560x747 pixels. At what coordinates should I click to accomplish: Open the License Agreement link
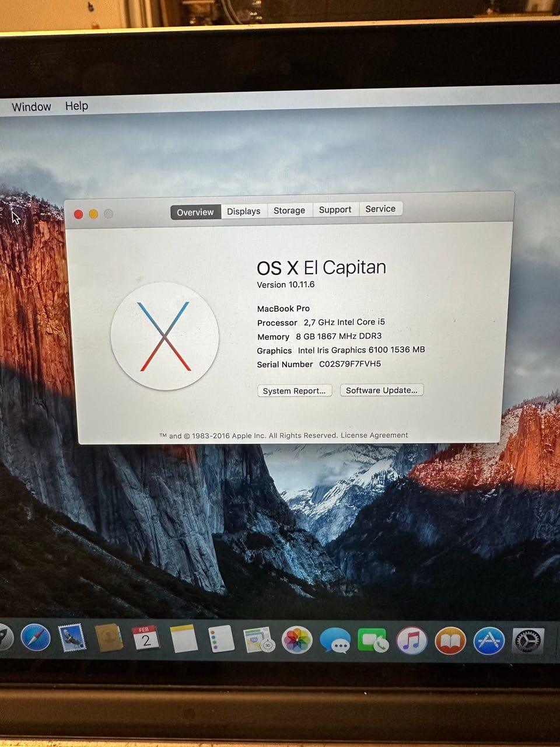click(x=374, y=435)
